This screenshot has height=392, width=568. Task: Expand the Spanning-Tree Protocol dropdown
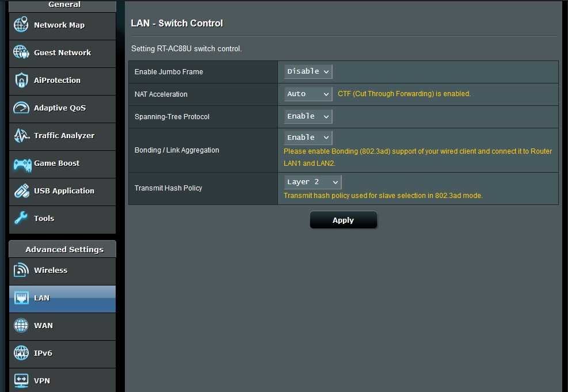[x=308, y=116]
